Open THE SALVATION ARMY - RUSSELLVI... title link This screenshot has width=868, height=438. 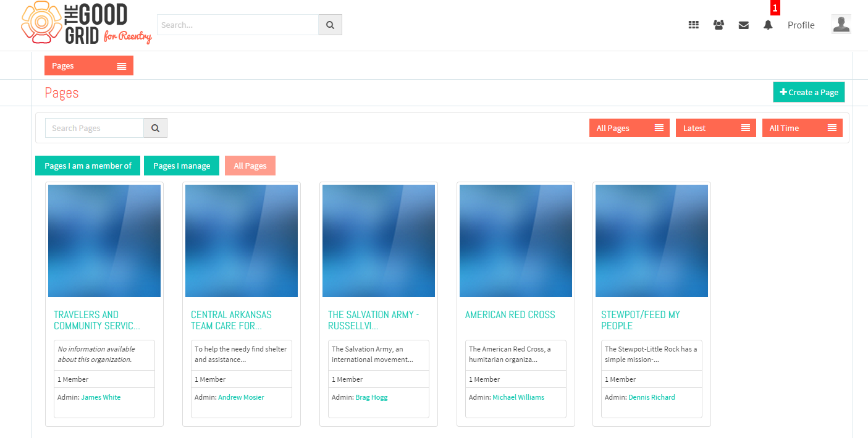pyautogui.click(x=374, y=320)
